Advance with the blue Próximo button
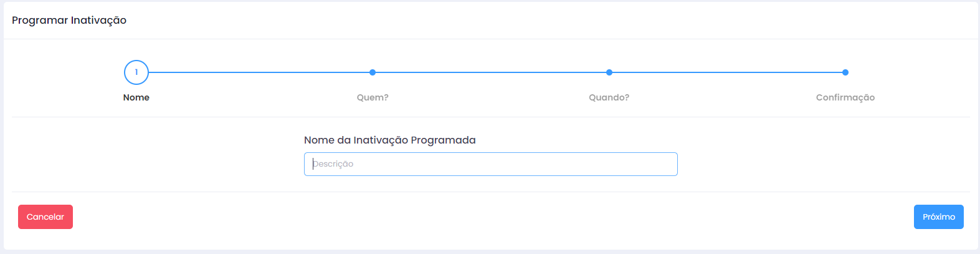The width and height of the screenshot is (980, 254). pyautogui.click(x=938, y=217)
